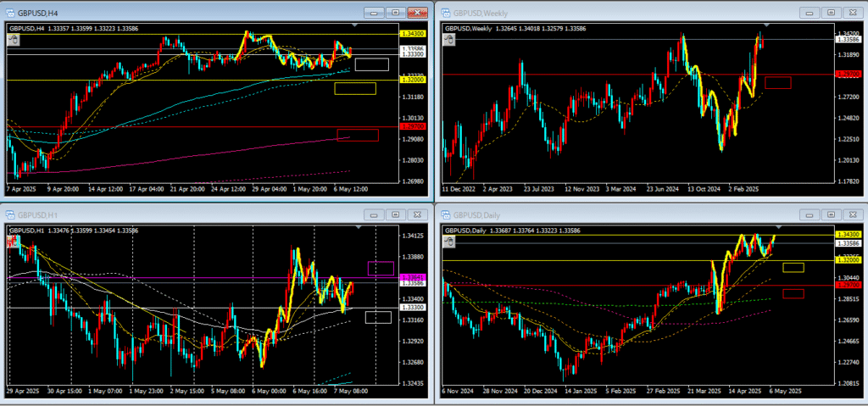
Task: Click the 1.26980 value on H4 price scale
Action: pos(413,181)
